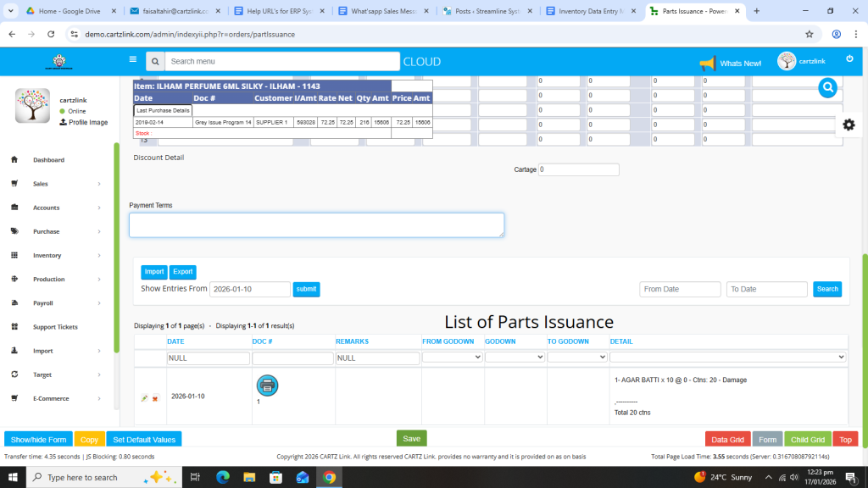Click the Export button
868x488 pixels.
point(182,272)
